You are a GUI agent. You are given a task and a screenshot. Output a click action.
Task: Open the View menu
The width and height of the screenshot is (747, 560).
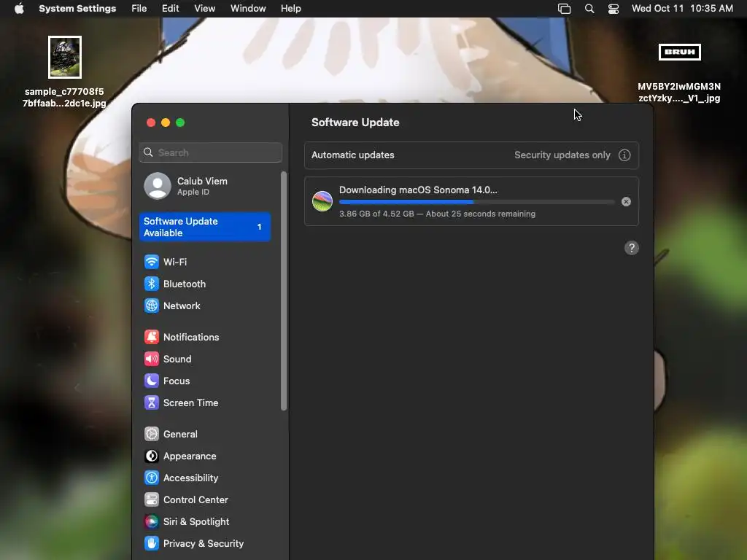204,9
